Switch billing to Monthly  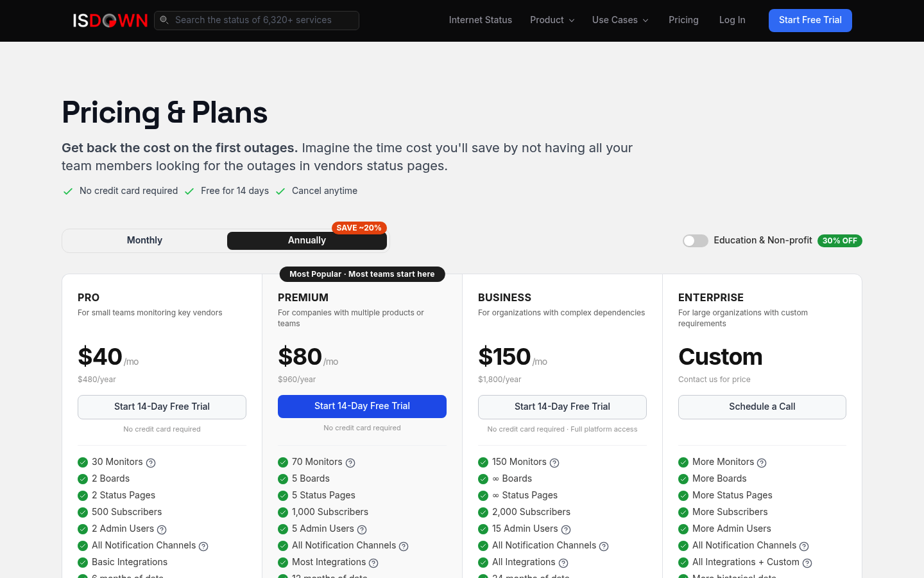(144, 240)
